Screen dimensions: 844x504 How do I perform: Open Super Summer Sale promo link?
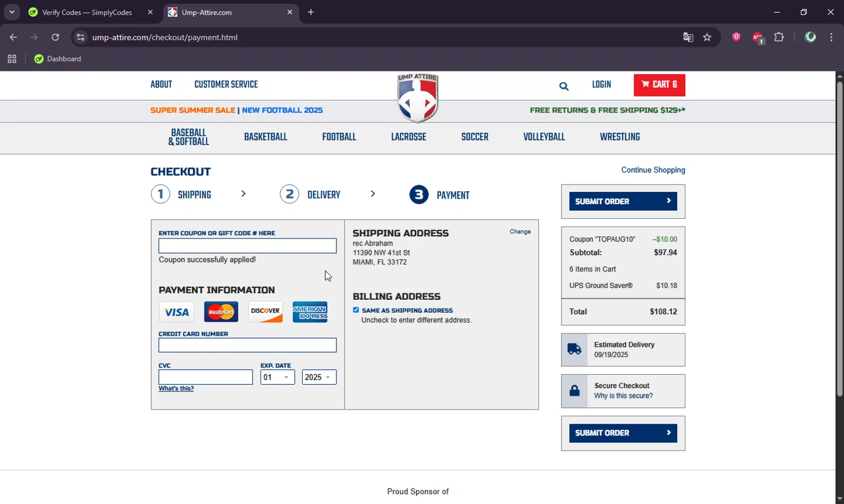[193, 110]
